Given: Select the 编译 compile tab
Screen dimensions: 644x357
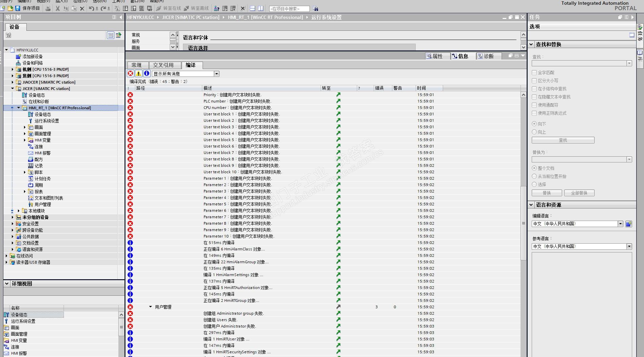Looking at the screenshot, I should tap(191, 65).
